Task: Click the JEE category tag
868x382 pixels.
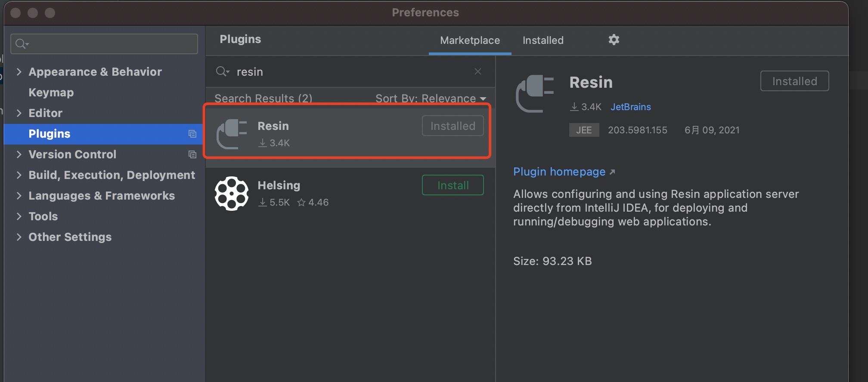Action: point(584,130)
